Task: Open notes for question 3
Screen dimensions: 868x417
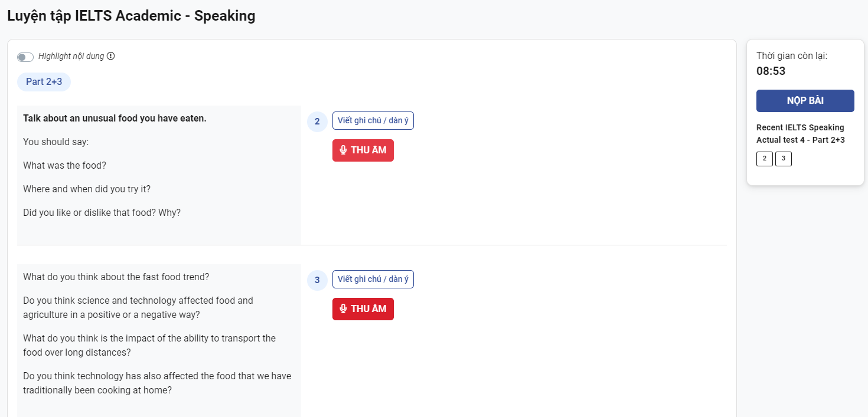Action: 373,280
